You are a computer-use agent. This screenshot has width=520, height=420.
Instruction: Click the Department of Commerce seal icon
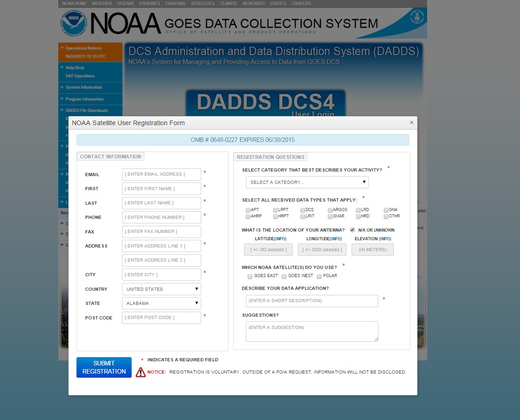[x=417, y=17]
